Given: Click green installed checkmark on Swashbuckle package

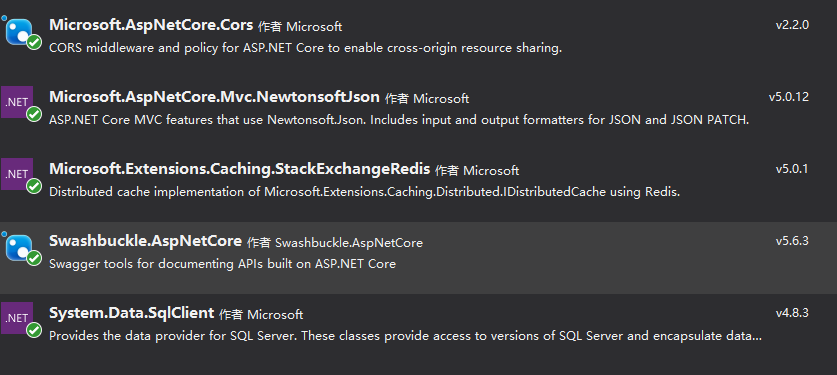Looking at the screenshot, I should pos(34,259).
